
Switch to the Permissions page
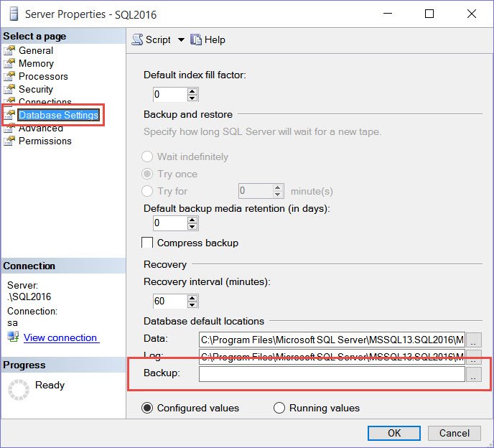pyautogui.click(x=45, y=141)
